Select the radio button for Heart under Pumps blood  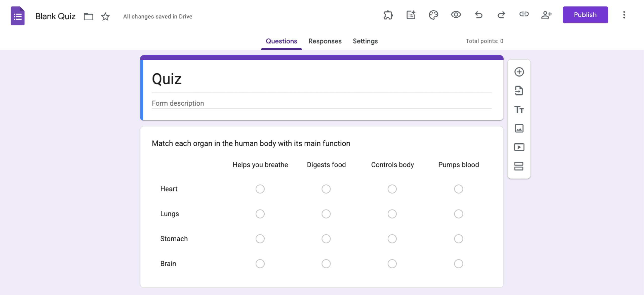(x=458, y=189)
